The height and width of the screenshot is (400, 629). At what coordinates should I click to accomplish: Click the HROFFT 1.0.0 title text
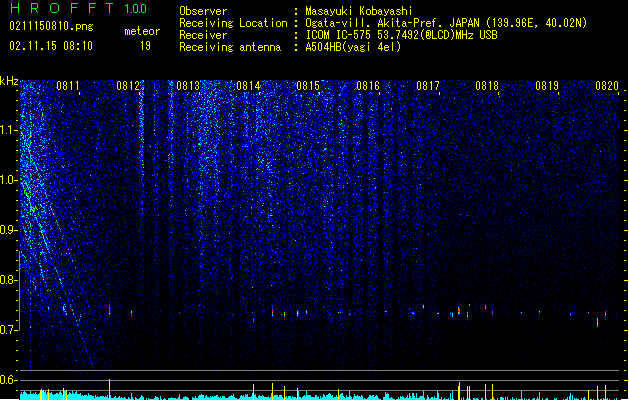(79, 8)
